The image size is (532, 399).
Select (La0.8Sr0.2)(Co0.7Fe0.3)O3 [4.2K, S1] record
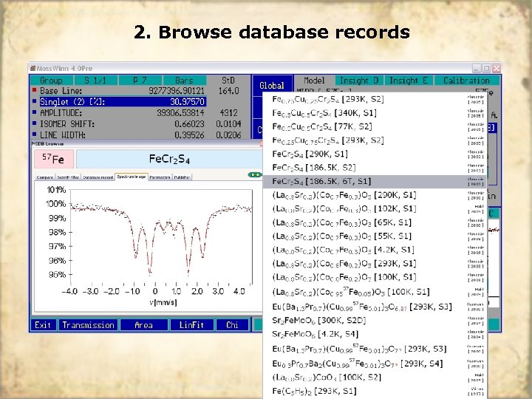coord(375,250)
